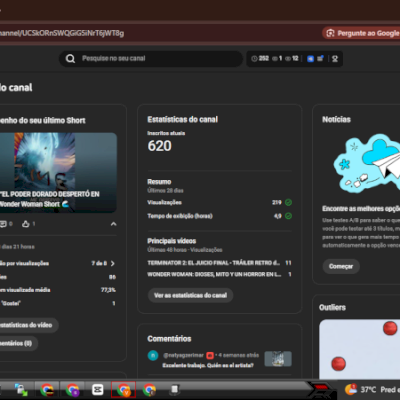Open Chrome taskbar icon with purple badge
Screen dimensions: 400x400
[72, 389]
